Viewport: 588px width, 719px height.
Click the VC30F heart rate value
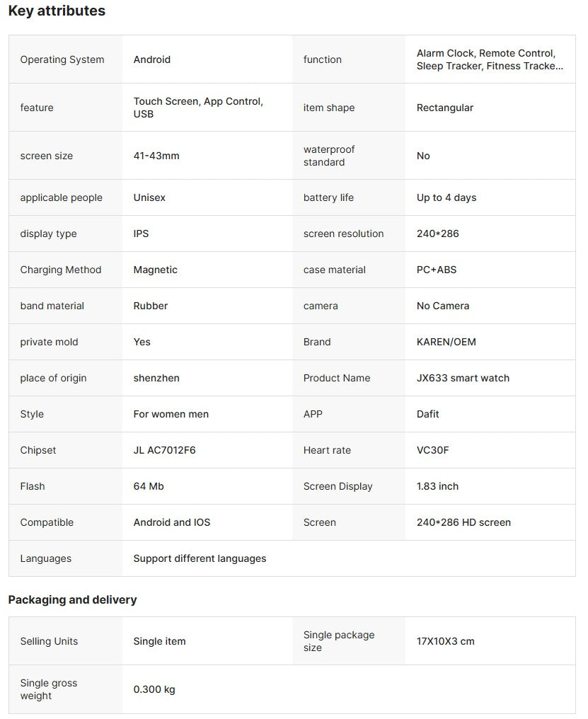point(432,450)
